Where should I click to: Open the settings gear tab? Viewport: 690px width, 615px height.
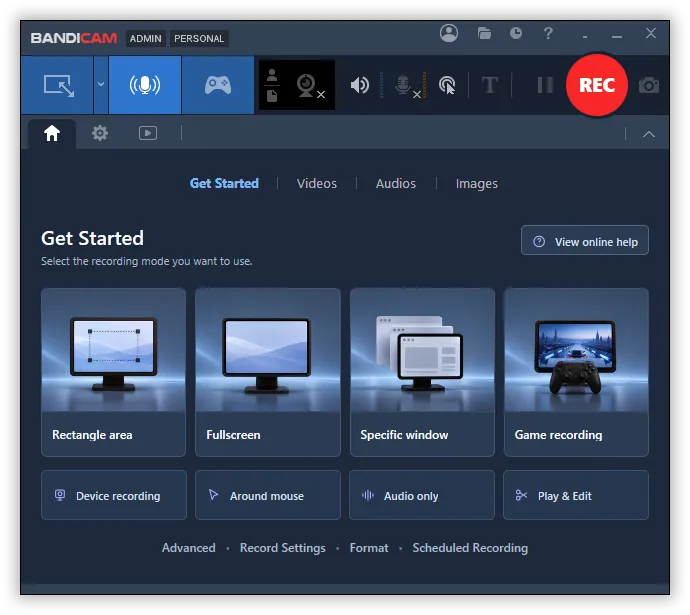(100, 133)
